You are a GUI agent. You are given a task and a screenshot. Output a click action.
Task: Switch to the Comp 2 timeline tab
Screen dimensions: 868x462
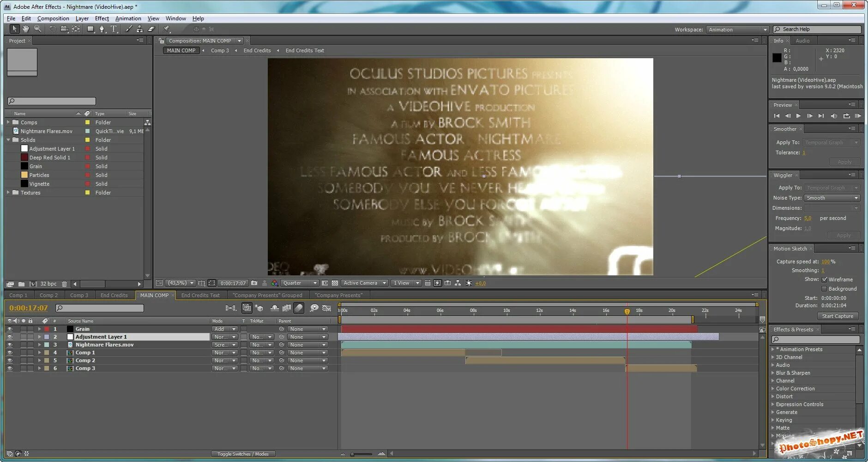point(48,295)
